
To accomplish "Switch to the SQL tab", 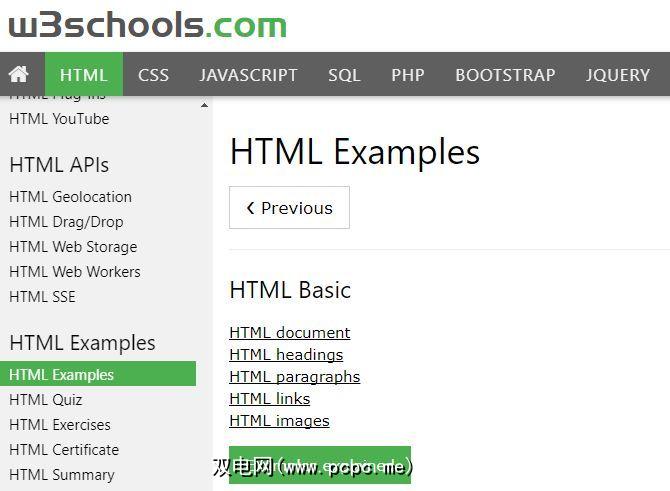I will point(344,75).
